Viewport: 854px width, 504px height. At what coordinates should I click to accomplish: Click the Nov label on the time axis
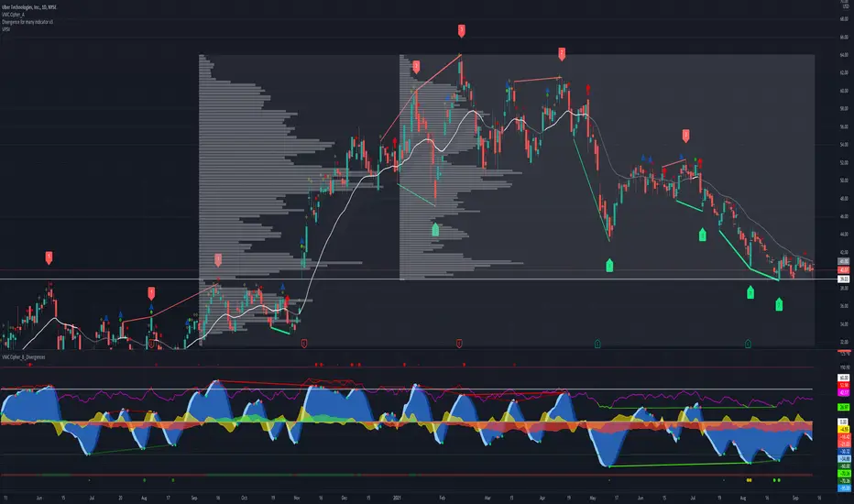click(297, 498)
